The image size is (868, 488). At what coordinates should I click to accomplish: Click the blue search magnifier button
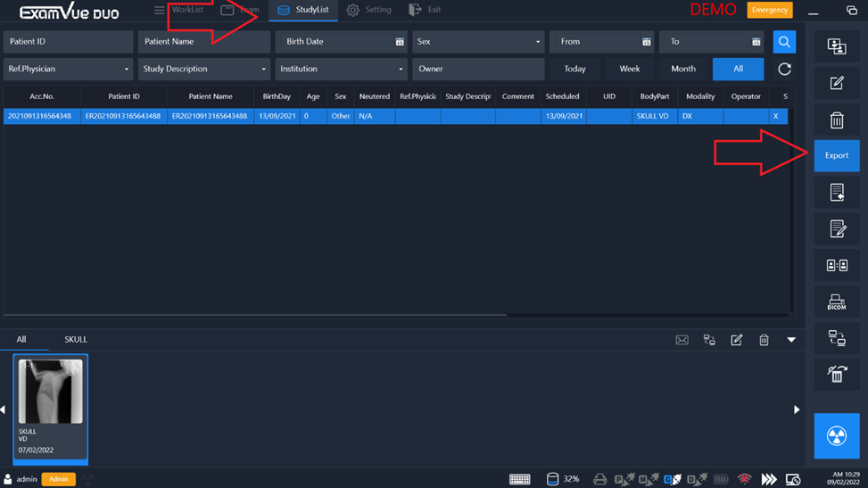784,42
